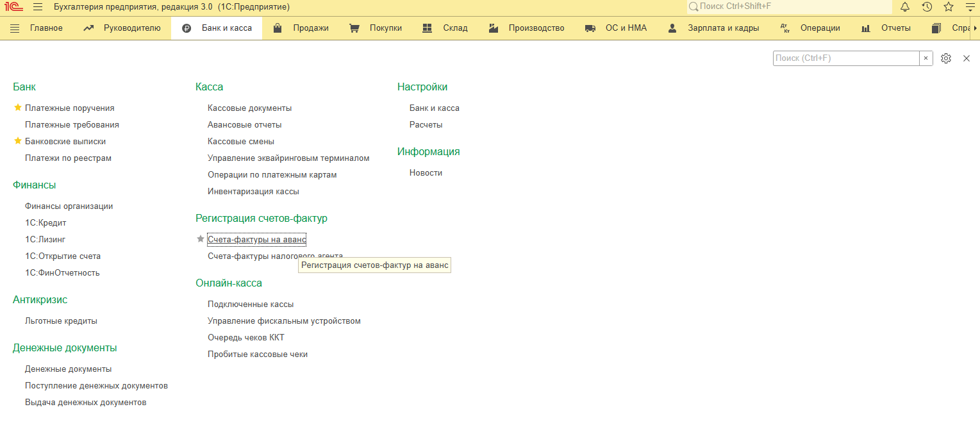This screenshot has height=425, width=980.
Task: Click the menu settings gear icon
Action: click(946, 58)
